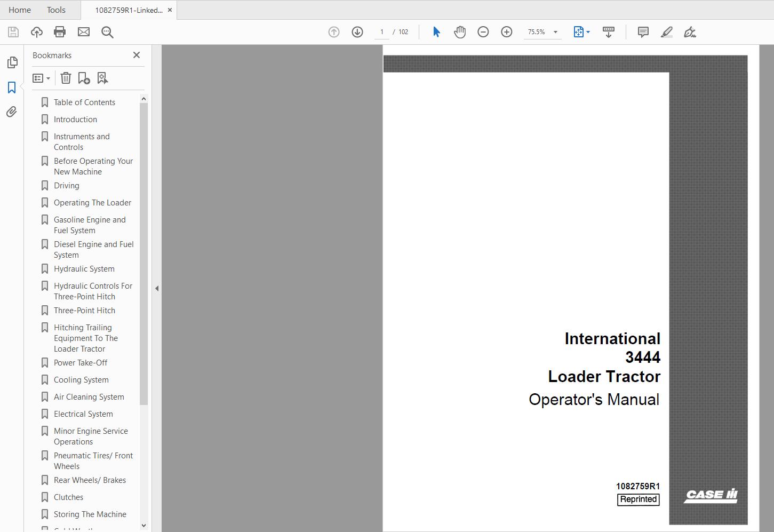Switch to the Tools tab
This screenshot has height=532, width=774.
[x=56, y=10]
